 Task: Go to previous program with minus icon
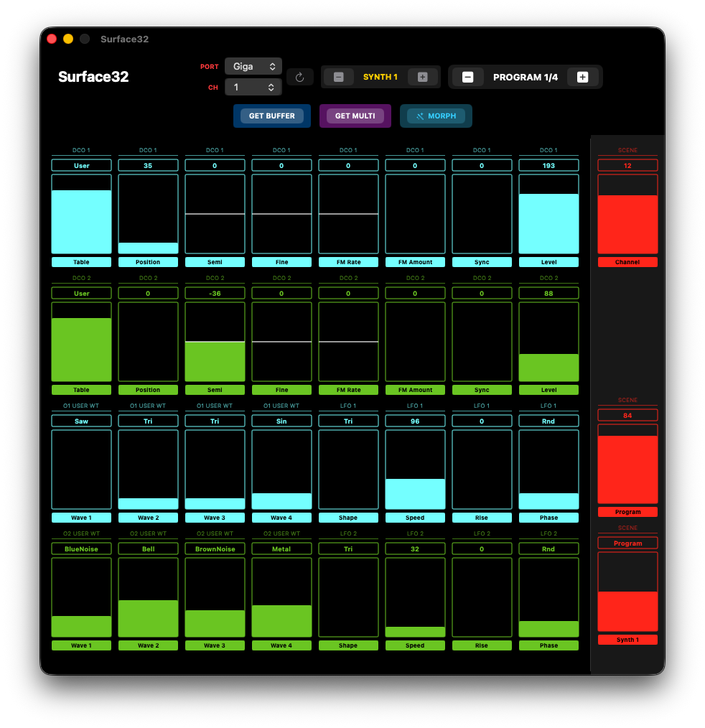pos(467,77)
